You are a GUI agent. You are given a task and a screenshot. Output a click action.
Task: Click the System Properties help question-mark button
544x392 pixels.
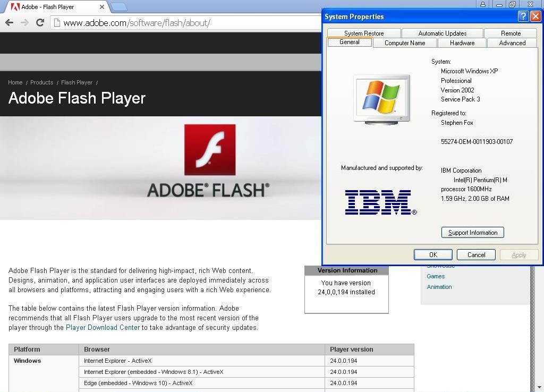tap(523, 16)
